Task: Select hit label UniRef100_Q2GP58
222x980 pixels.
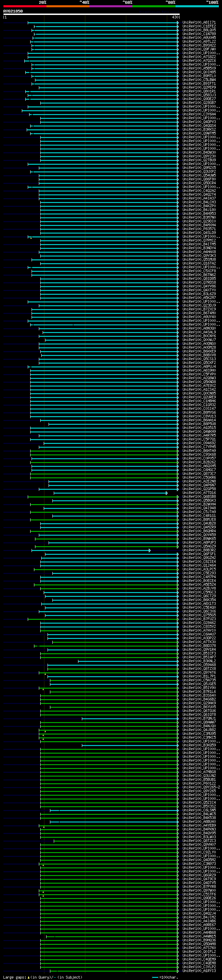Action: (x=199, y=489)
